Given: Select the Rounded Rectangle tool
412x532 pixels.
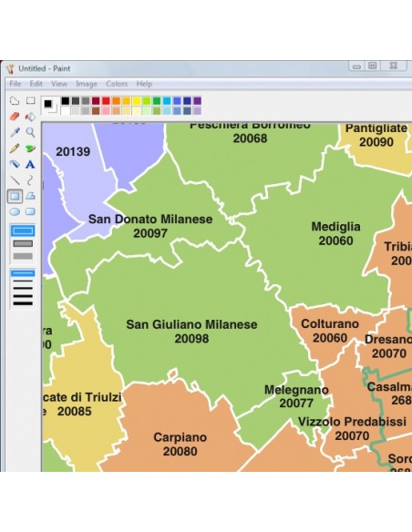Looking at the screenshot, I should [31, 211].
